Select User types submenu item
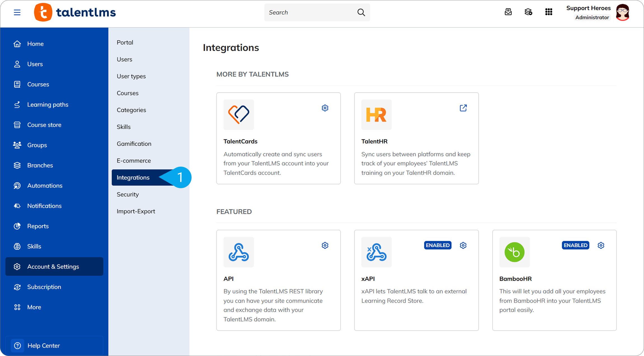This screenshot has height=356, width=644. [x=149, y=76]
